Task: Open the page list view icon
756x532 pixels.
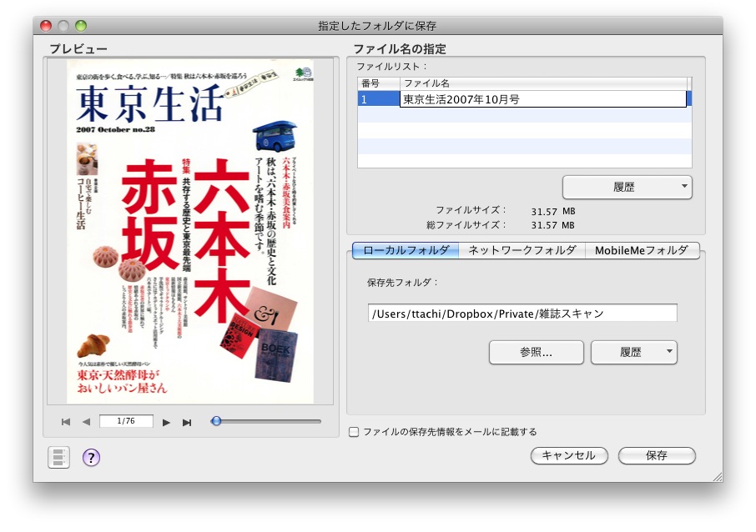Action: tap(58, 457)
